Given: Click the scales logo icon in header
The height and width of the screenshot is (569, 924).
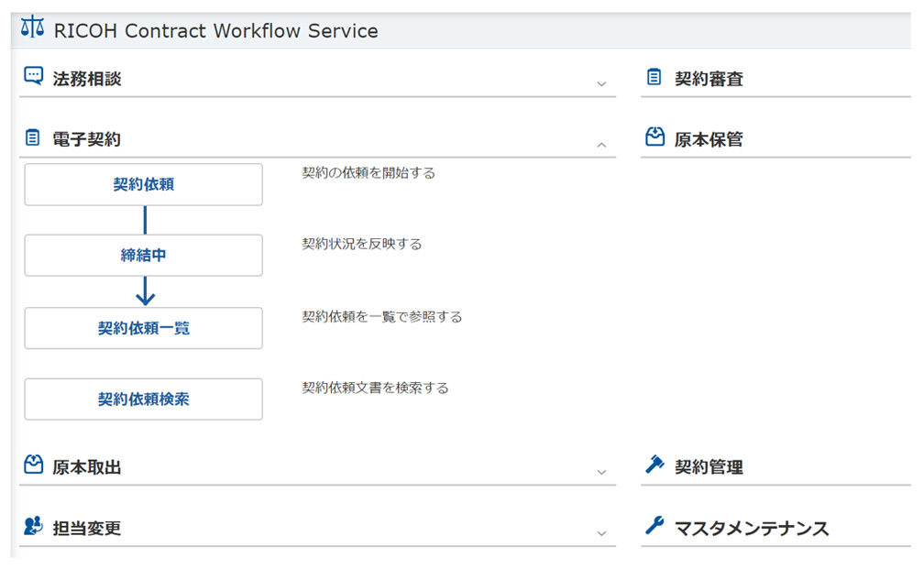Looking at the screenshot, I should click(x=32, y=27).
